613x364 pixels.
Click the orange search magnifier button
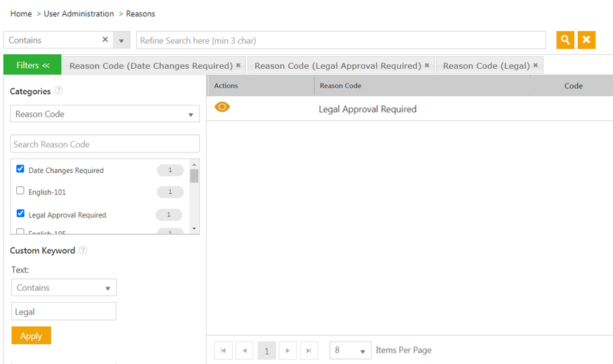pyautogui.click(x=565, y=40)
